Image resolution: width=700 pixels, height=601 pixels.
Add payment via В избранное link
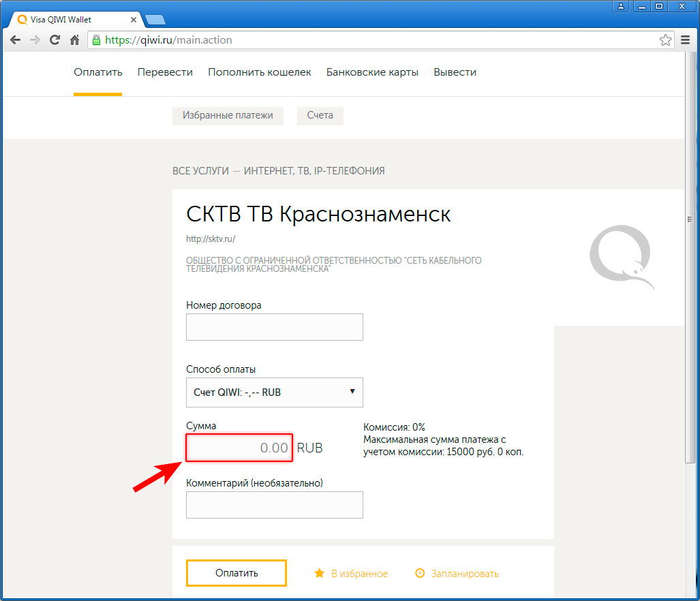[359, 574]
